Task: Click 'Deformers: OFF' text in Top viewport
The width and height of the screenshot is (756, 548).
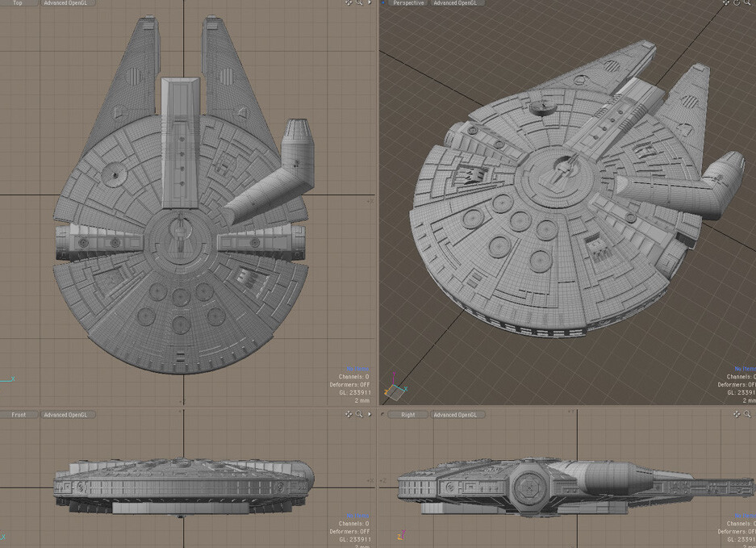Action: tap(350, 384)
